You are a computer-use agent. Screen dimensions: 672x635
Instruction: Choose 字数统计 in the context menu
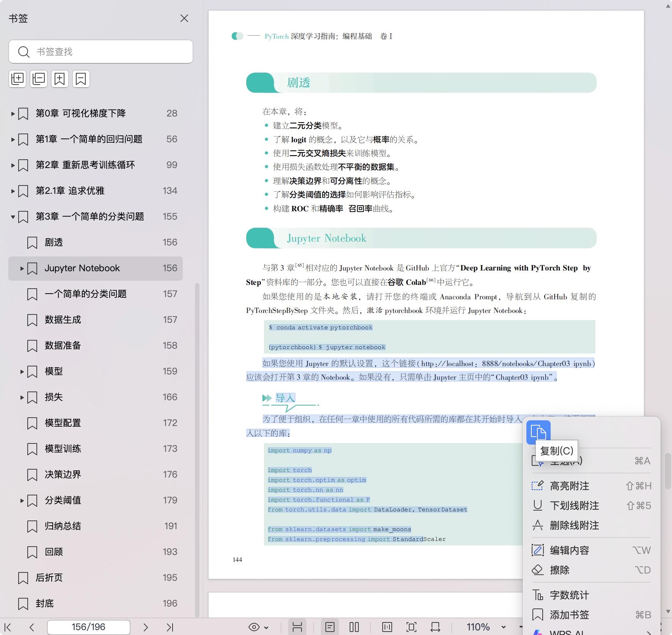[x=569, y=595]
